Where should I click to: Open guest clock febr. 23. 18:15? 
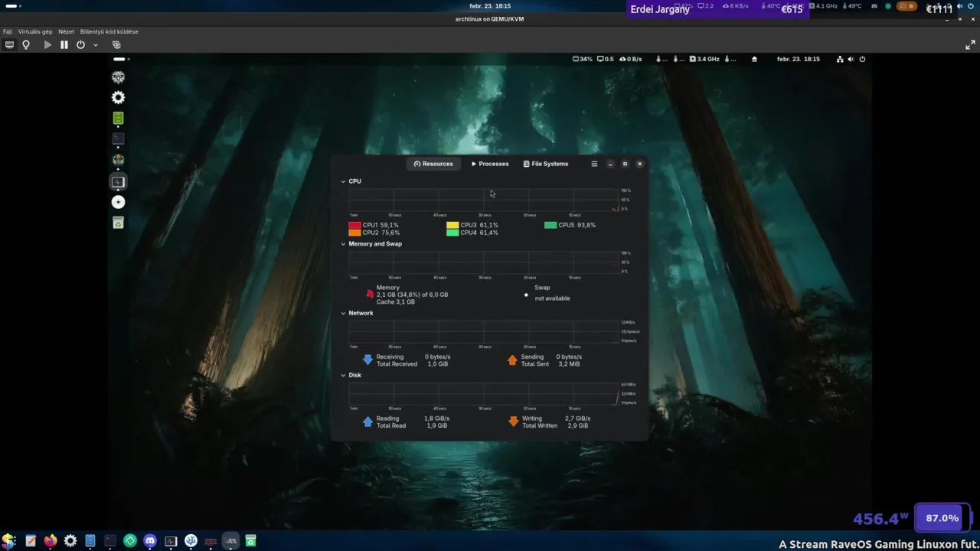[798, 59]
